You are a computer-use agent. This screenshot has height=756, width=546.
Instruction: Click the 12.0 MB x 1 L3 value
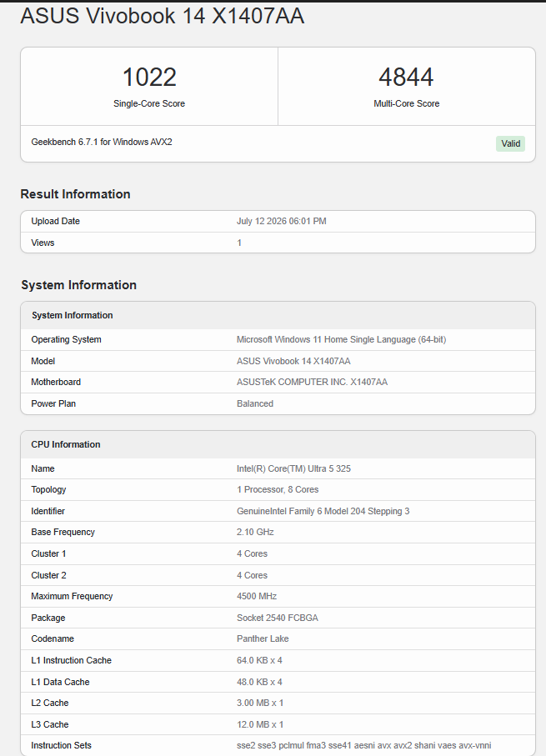260,724
